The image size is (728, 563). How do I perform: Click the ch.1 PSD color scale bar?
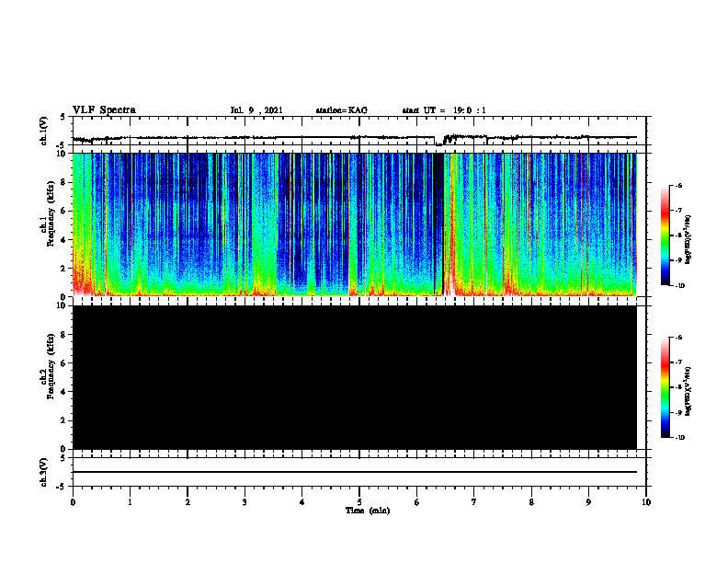pyautogui.click(x=665, y=236)
